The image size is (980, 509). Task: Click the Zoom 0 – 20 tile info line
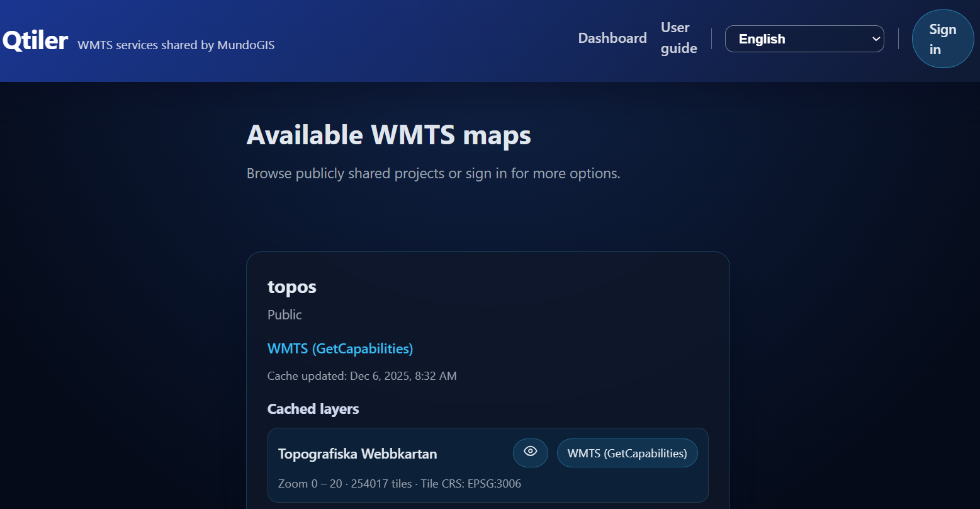pos(399,484)
